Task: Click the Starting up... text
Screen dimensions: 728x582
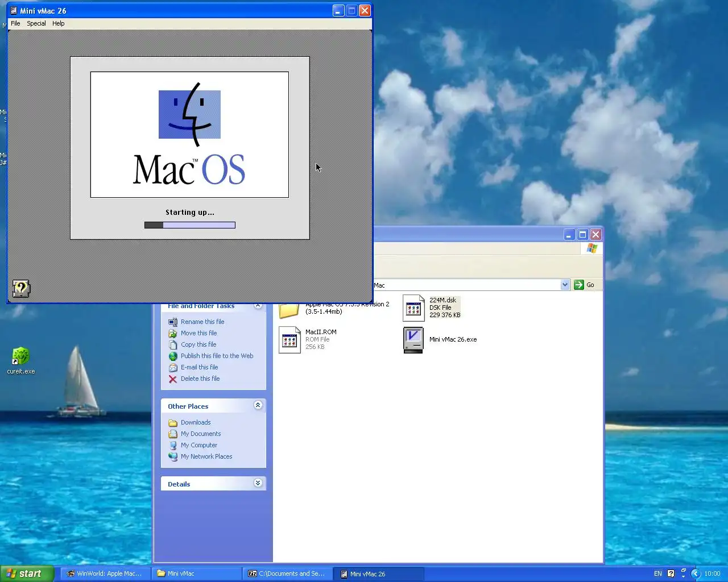Action: tap(190, 212)
